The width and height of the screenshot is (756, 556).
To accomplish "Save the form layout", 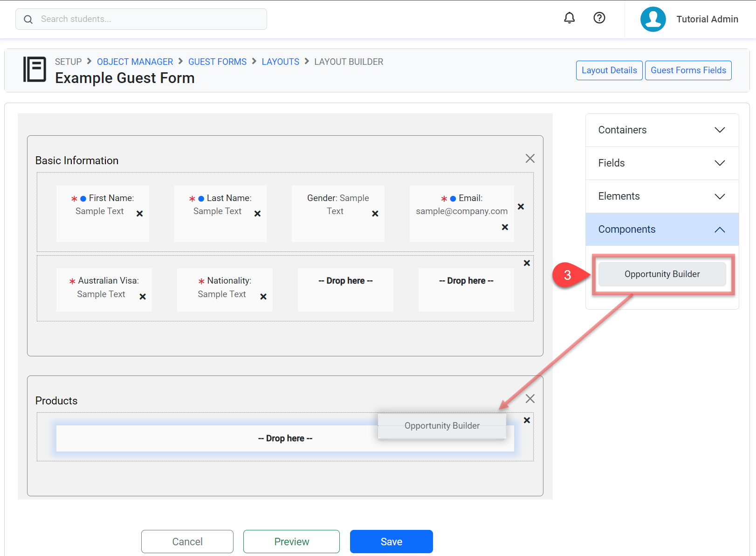I will (x=391, y=542).
